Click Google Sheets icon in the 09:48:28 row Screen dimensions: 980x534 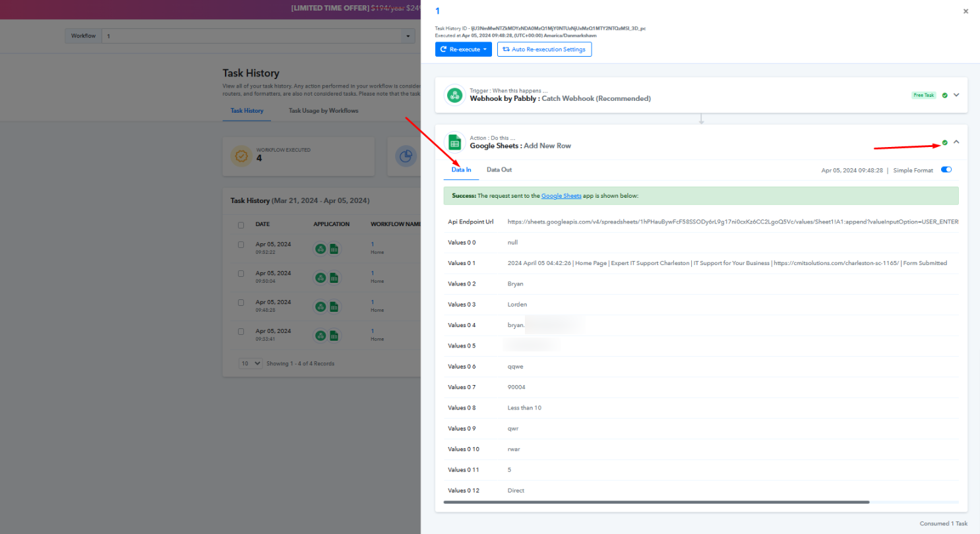pos(334,307)
